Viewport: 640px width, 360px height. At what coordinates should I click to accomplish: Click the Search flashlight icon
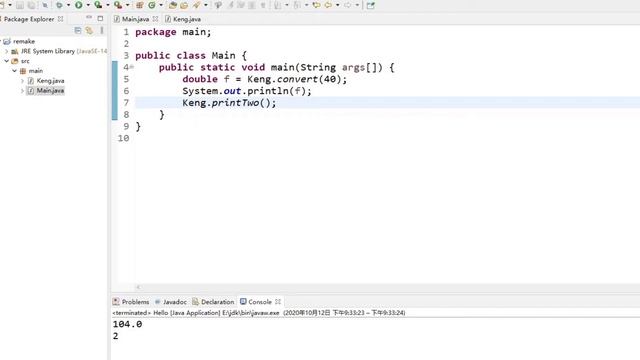tap(196, 5)
